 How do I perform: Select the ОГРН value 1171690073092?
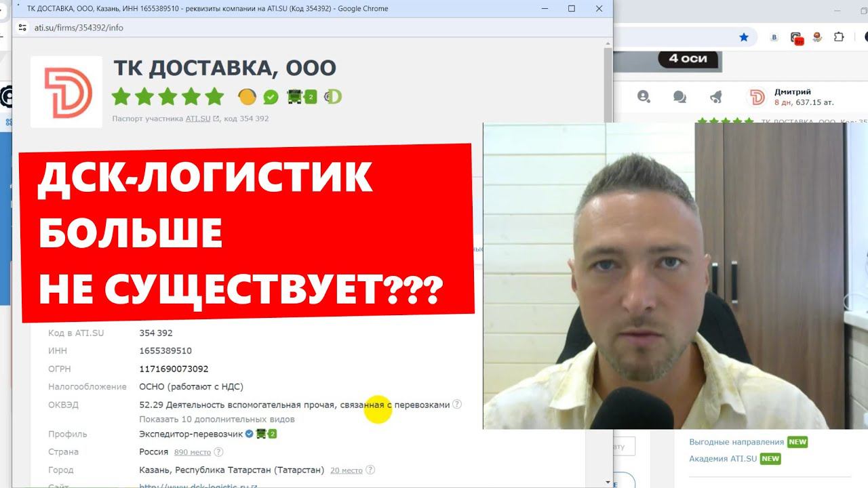174,369
